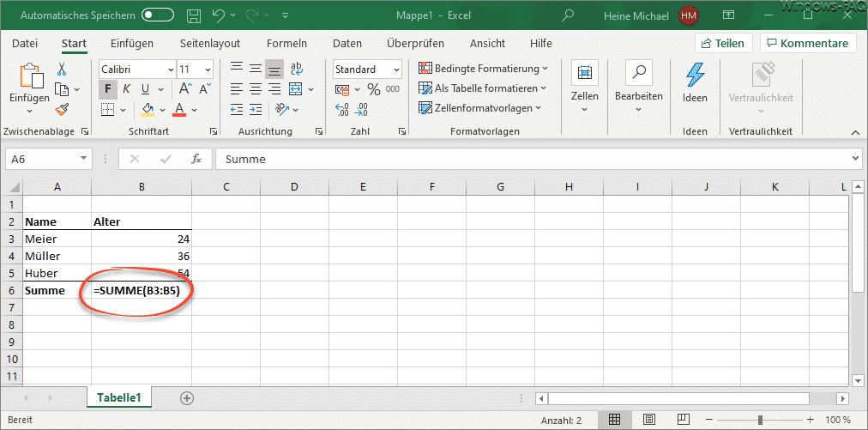Screen dimensions: 868x430
Task: Left-align the cell text
Action: pos(237,88)
